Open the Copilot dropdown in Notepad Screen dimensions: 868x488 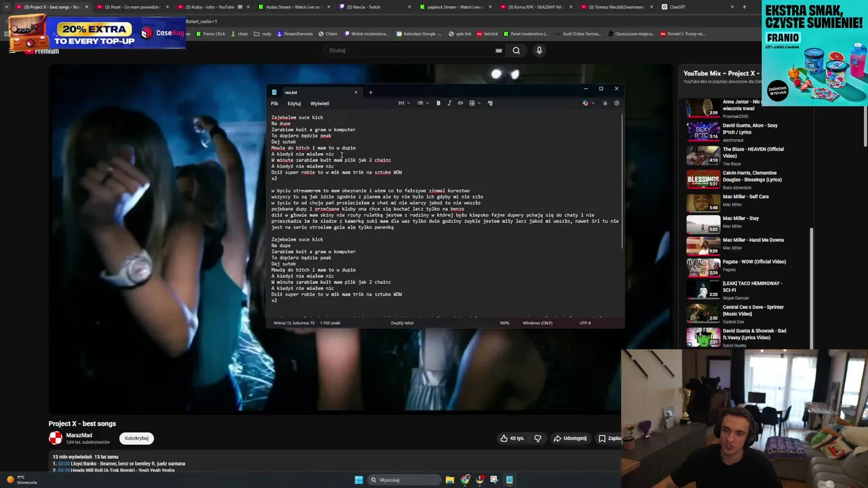(x=588, y=103)
